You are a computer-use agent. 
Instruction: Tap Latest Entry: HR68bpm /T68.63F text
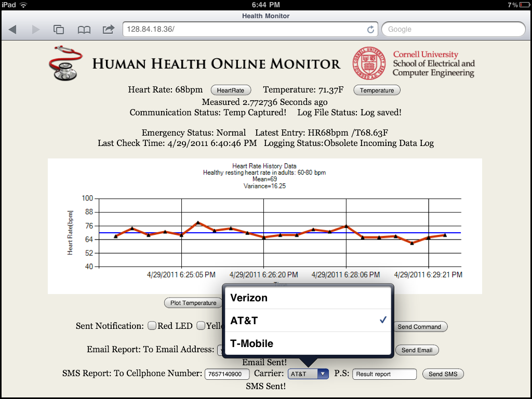tap(322, 132)
